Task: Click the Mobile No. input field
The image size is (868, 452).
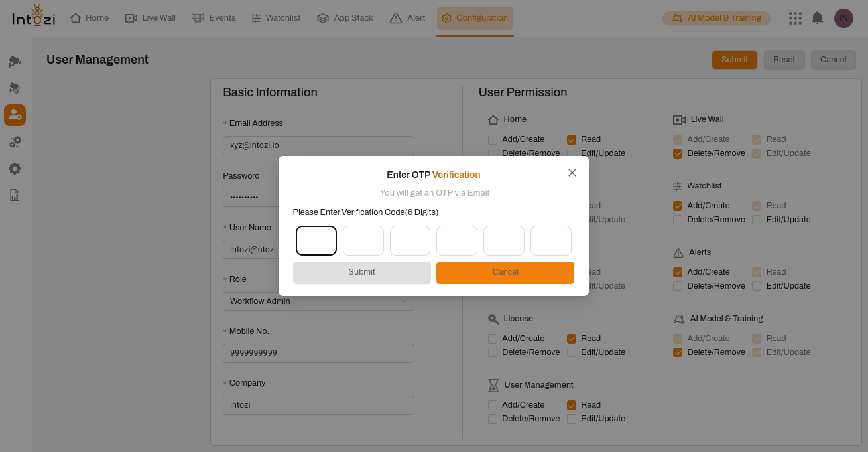Action: [x=318, y=353]
